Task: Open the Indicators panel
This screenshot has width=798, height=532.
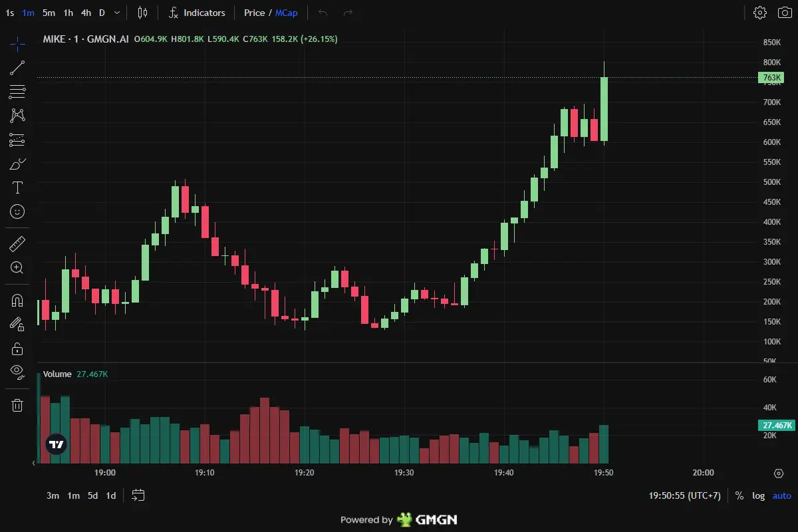Action: pos(197,13)
